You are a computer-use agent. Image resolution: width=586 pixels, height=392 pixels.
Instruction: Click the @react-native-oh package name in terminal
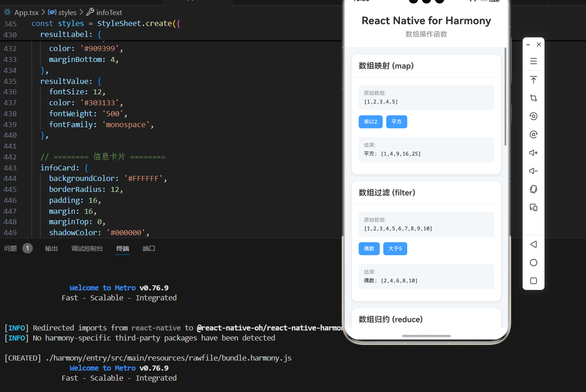270,328
